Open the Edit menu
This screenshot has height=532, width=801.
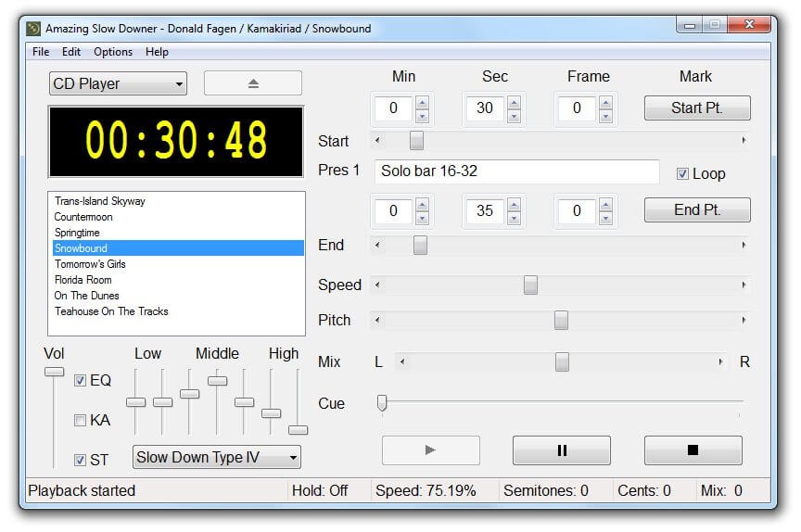[71, 52]
